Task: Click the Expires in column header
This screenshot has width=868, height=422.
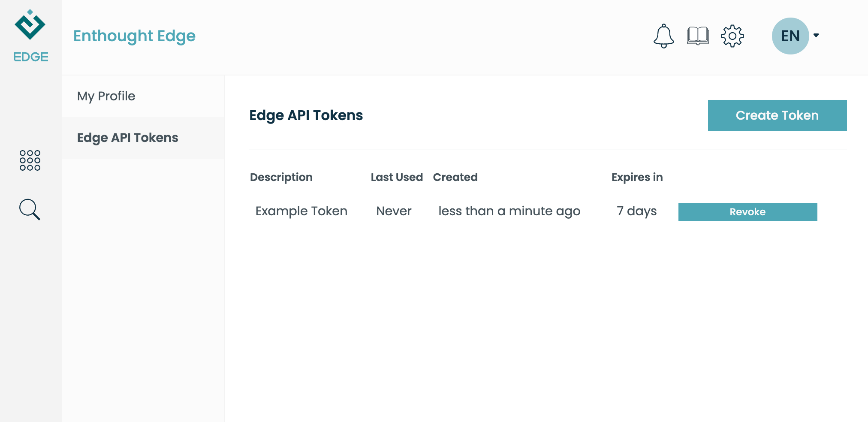Action: (x=637, y=177)
